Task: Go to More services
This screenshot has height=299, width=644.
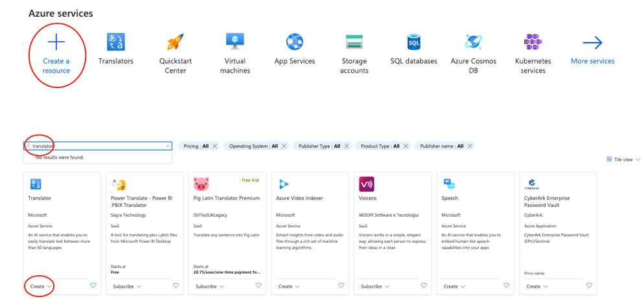Action: (592, 61)
